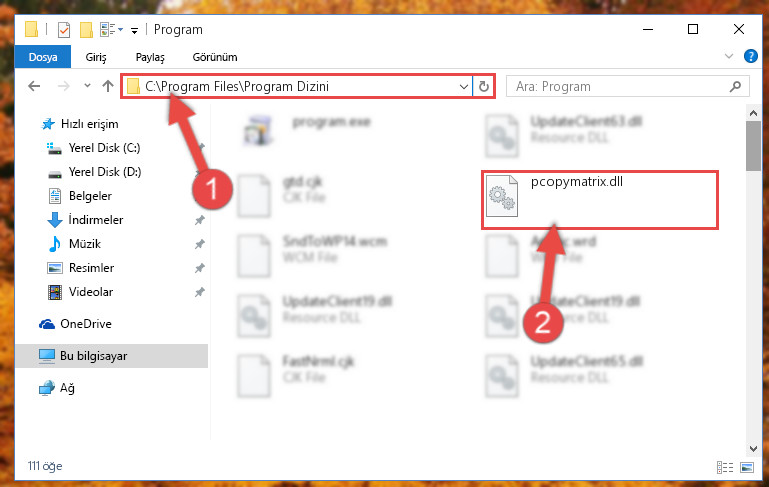Click the search magnifier icon
Viewport: 769px width, 487px height.
pyautogui.click(x=735, y=87)
